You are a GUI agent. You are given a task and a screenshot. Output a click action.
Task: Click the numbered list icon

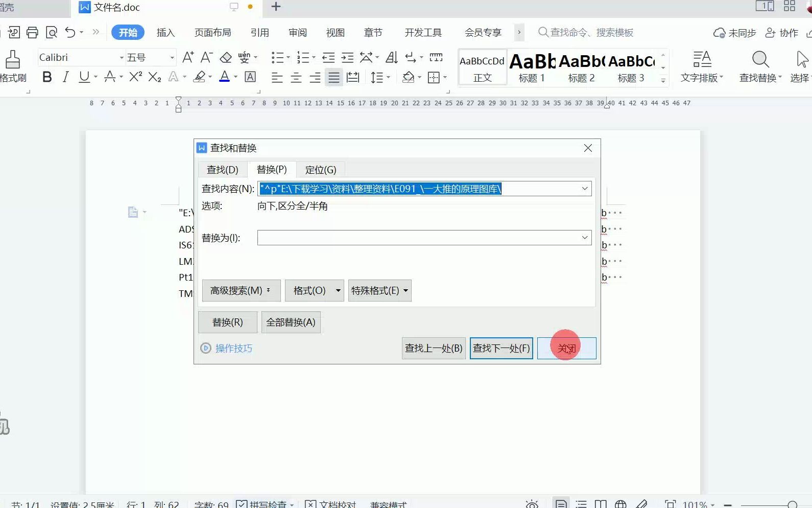coord(303,57)
